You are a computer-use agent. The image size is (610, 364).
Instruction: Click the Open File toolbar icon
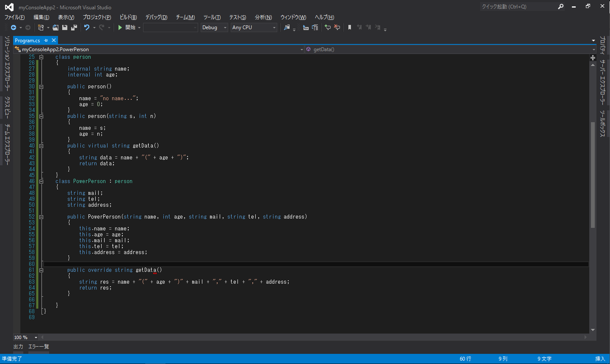coord(55,27)
